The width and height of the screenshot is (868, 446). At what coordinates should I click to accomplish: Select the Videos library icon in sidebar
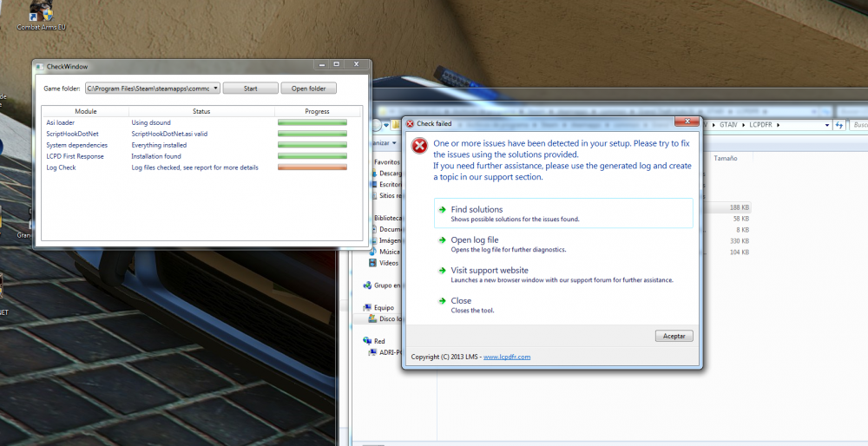(x=373, y=262)
